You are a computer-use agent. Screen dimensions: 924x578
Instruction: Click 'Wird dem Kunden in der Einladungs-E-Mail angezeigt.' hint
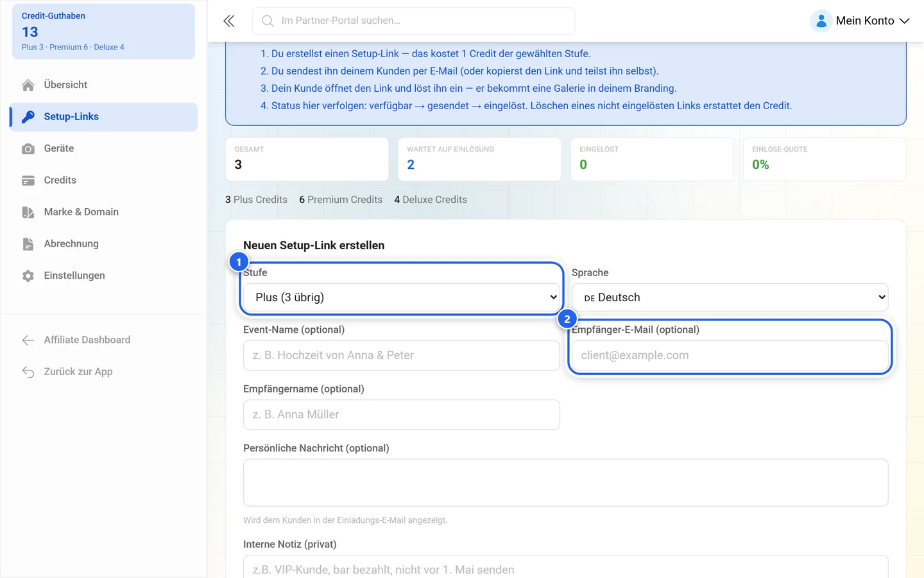[345, 520]
